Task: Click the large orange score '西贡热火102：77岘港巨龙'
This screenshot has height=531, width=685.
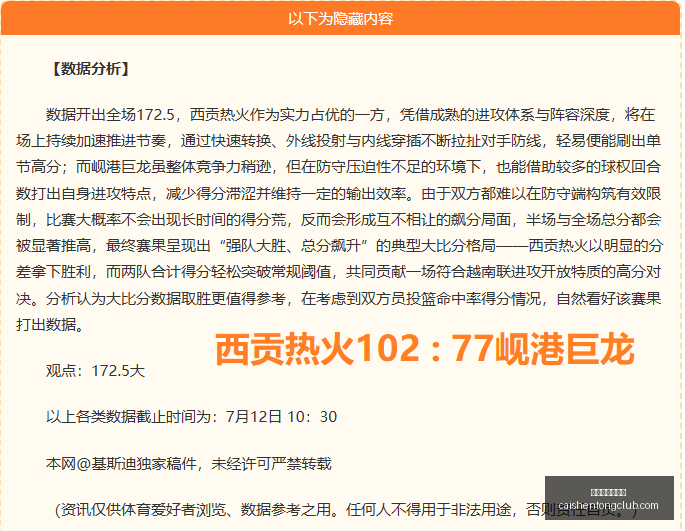Action: 424,349
